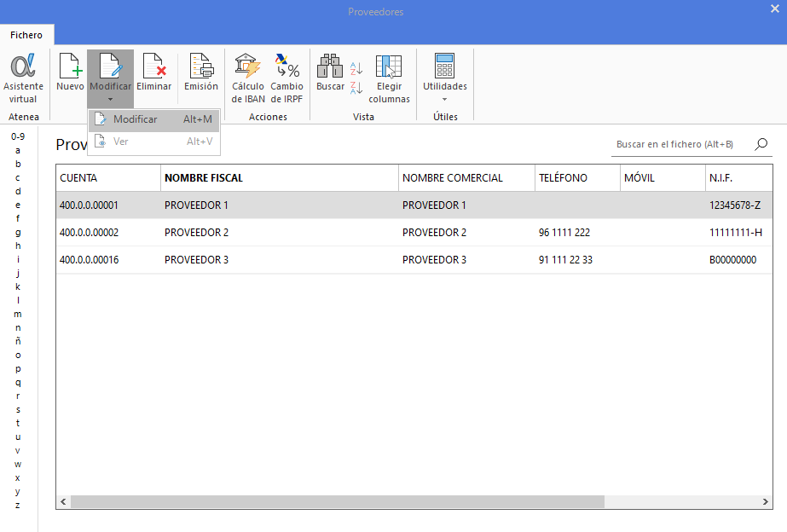Select ascending sort in the Vista group
This screenshot has height=532, width=787.
pyautogui.click(x=356, y=66)
